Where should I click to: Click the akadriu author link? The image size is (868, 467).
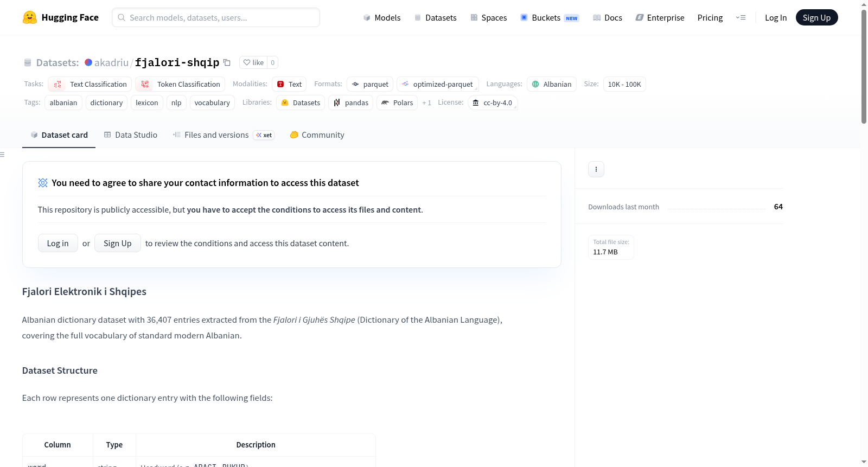point(111,62)
